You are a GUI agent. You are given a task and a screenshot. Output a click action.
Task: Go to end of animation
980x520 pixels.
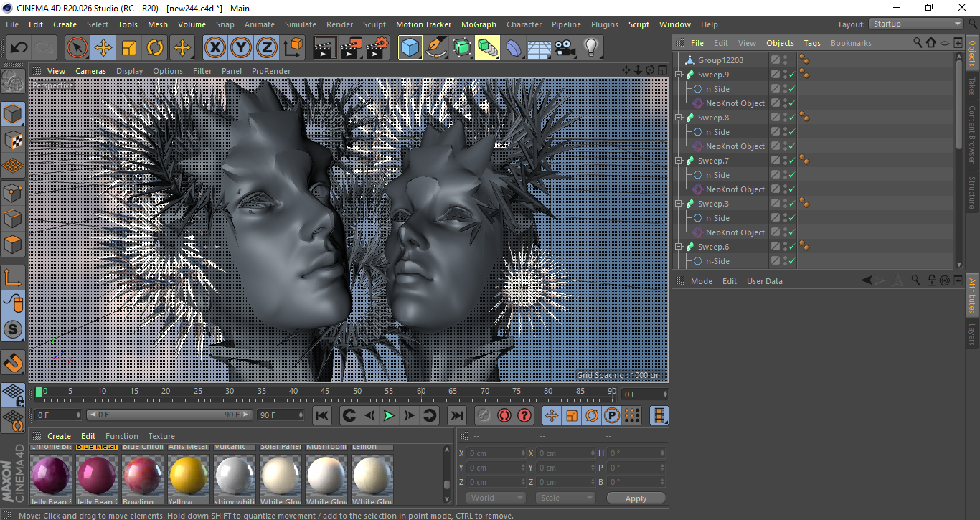click(456, 415)
